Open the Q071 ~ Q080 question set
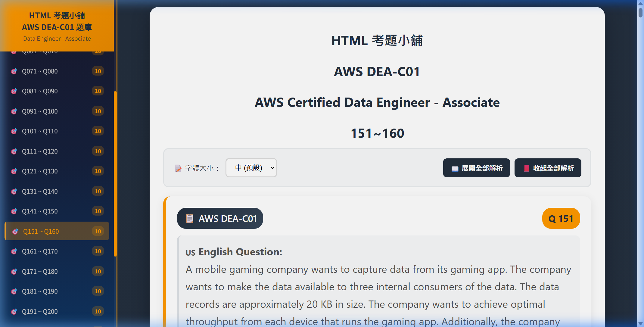Screen dimensions: 644x327 (57, 71)
